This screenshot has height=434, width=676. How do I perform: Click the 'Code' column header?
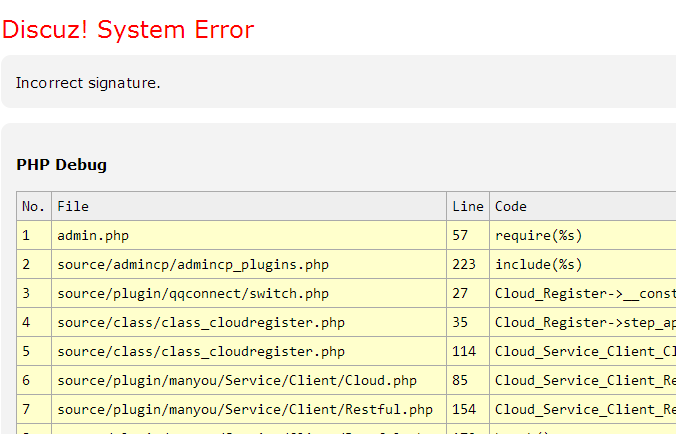coord(583,206)
